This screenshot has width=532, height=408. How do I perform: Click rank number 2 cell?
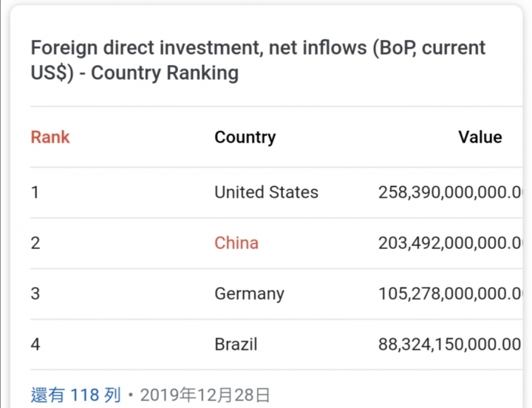point(35,243)
